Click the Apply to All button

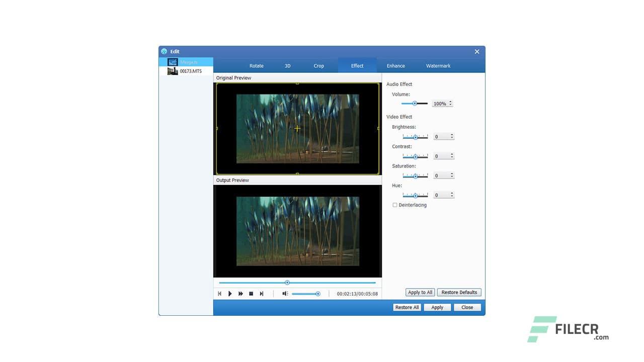pyautogui.click(x=420, y=292)
